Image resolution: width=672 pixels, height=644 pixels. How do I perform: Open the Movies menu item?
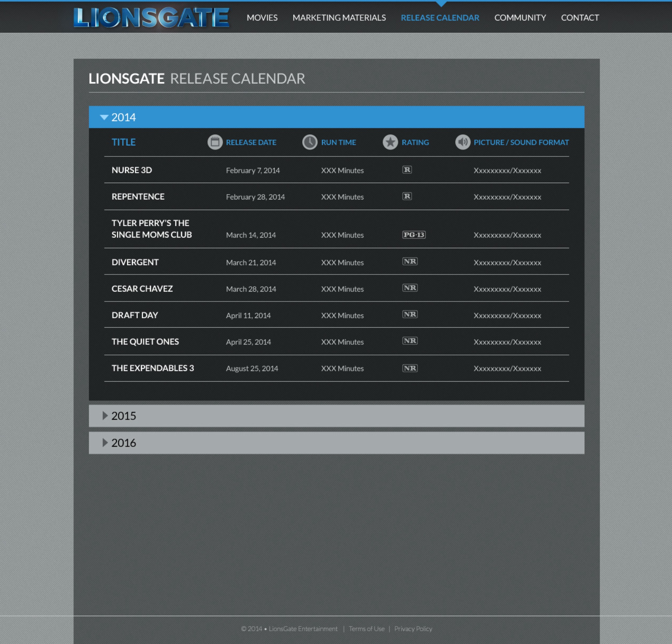[x=262, y=17]
